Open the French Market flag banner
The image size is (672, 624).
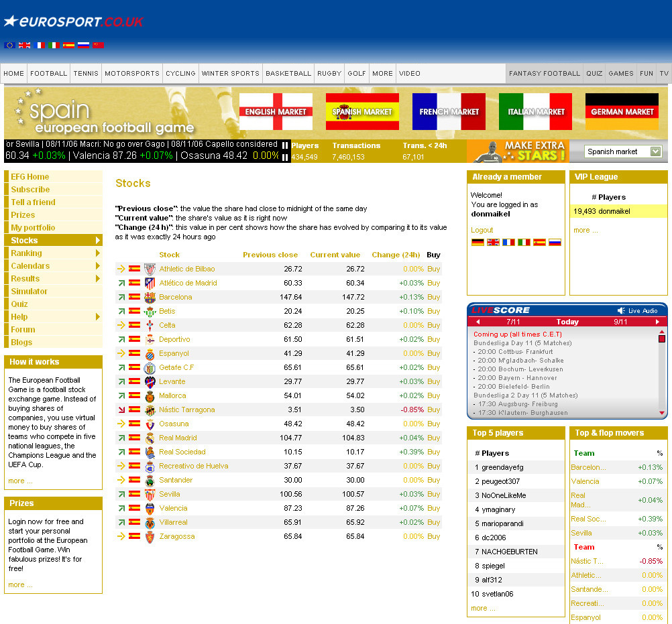tap(449, 111)
